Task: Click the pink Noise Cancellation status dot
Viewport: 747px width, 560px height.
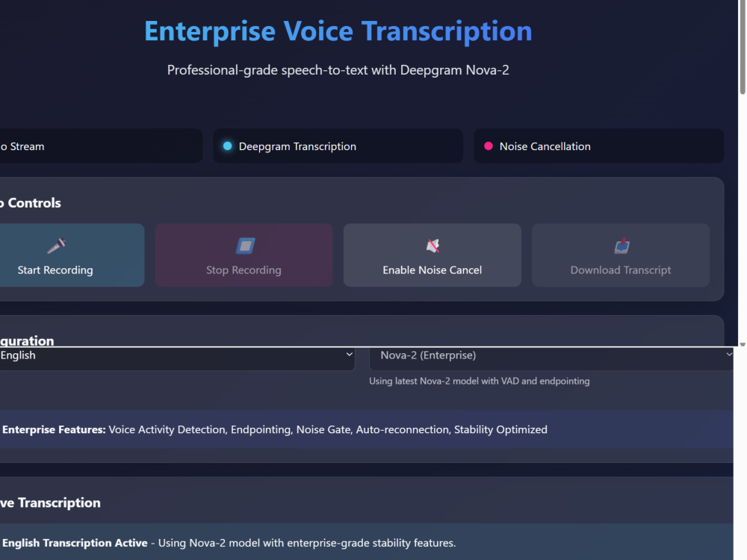Action: pyautogui.click(x=489, y=146)
